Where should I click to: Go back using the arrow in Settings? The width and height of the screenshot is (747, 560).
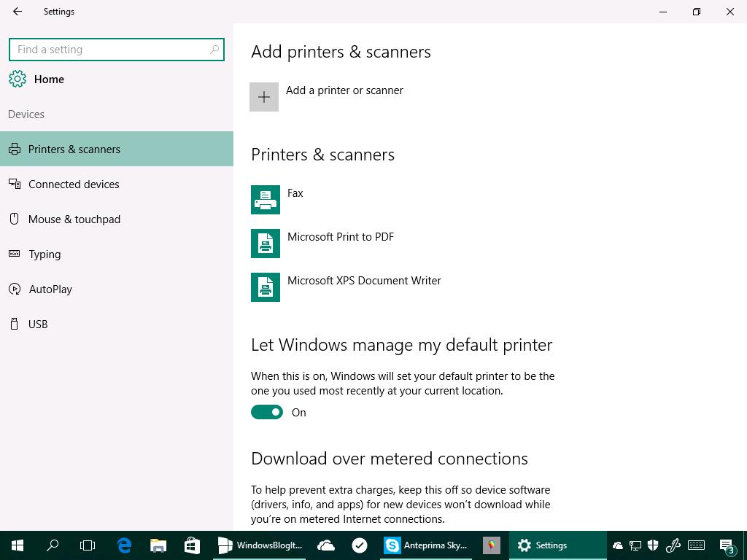18,12
